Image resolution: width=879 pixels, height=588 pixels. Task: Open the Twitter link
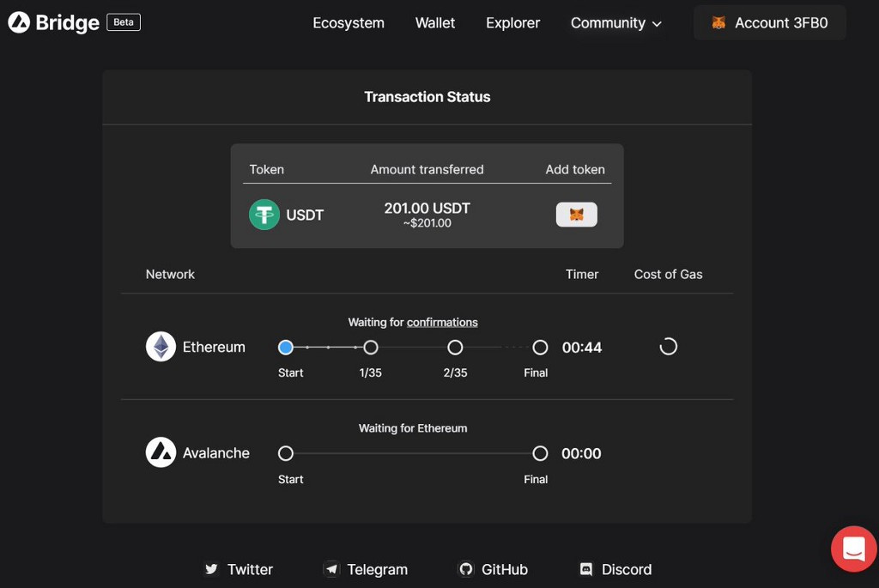coord(239,569)
